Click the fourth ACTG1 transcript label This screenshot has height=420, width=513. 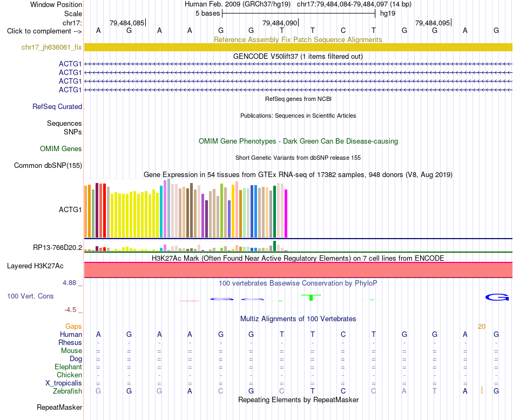point(70,90)
